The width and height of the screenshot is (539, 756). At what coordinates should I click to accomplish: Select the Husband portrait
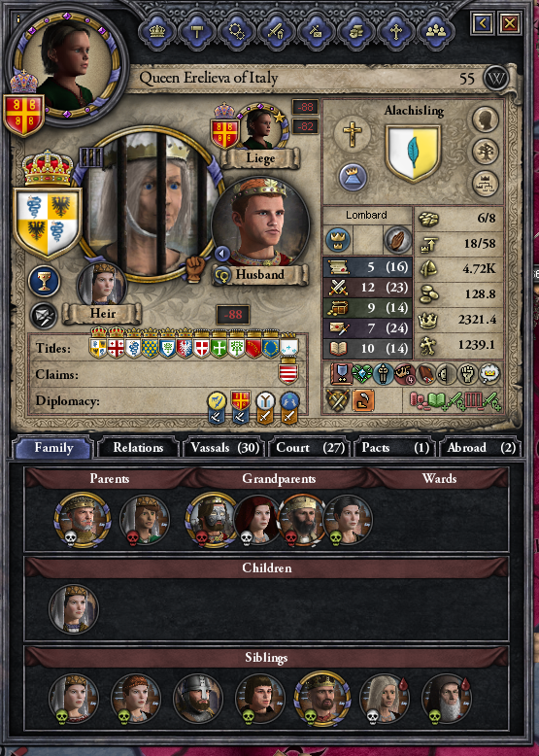[260, 222]
